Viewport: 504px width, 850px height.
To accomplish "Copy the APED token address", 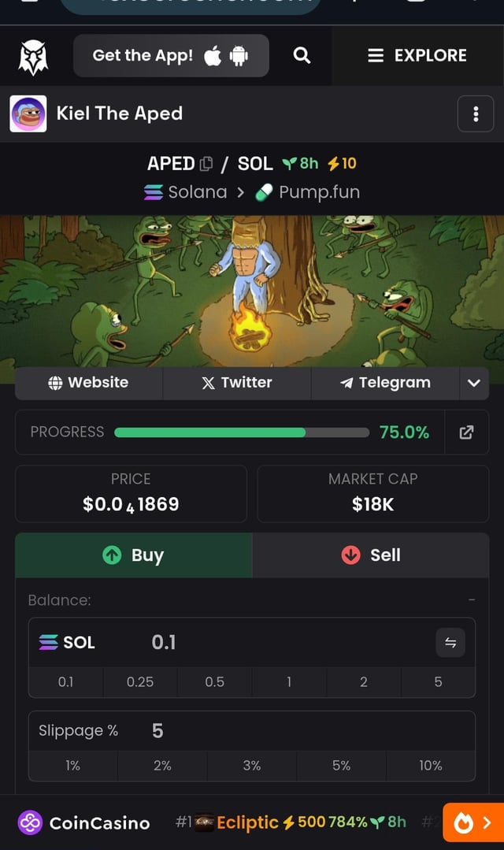I will (x=206, y=164).
